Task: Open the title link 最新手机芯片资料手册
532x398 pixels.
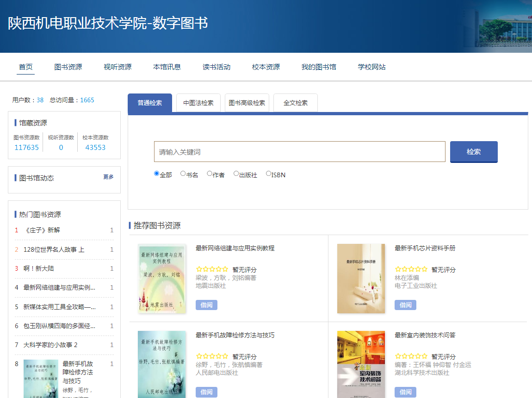Action: pos(425,249)
